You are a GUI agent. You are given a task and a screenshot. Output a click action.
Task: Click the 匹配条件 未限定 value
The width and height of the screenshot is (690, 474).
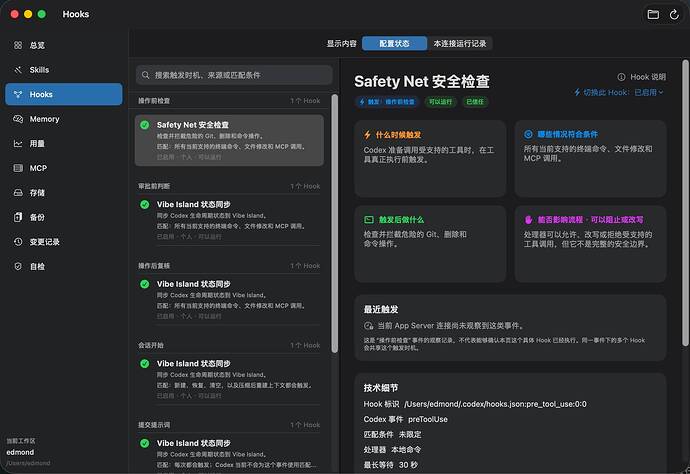tap(410, 434)
